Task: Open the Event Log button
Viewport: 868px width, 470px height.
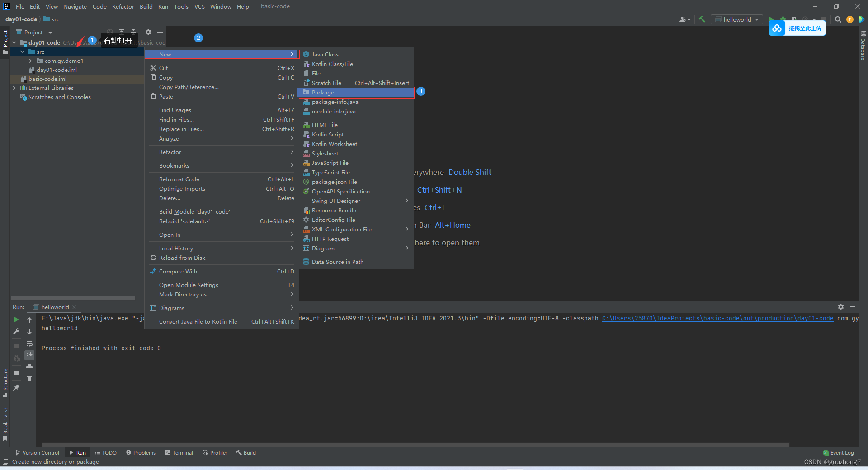Action: [x=839, y=452]
